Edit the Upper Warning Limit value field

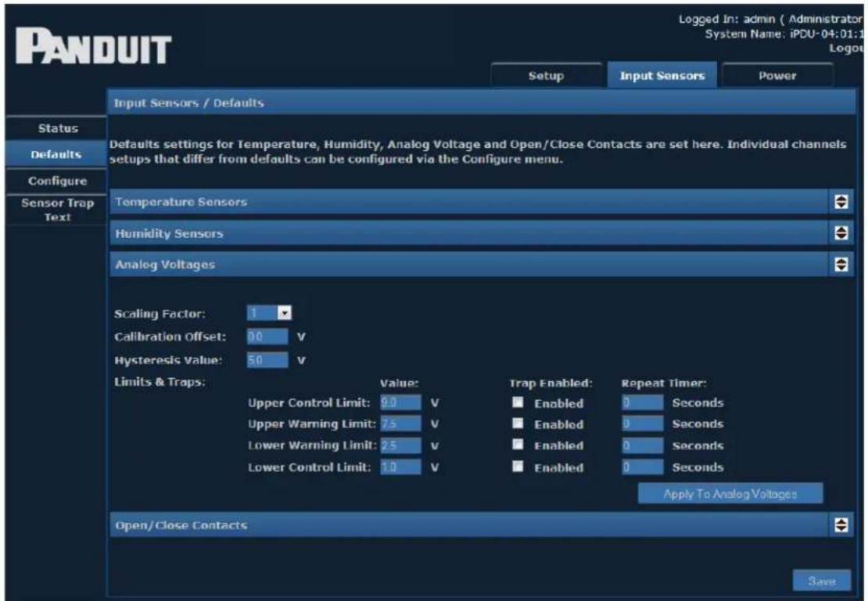(x=400, y=423)
